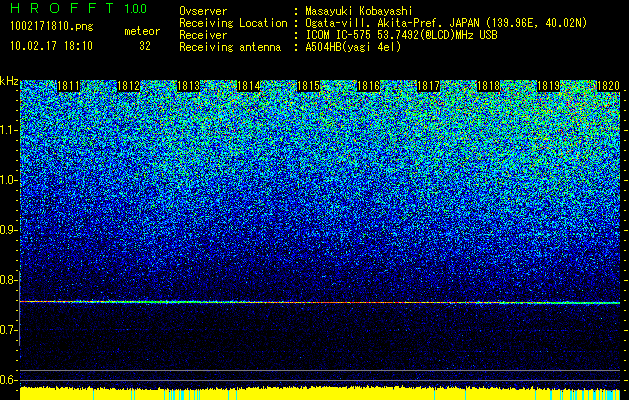This screenshot has height=400, width=629.
Task: Click the file name 1002171810.png
Action: coord(51,27)
